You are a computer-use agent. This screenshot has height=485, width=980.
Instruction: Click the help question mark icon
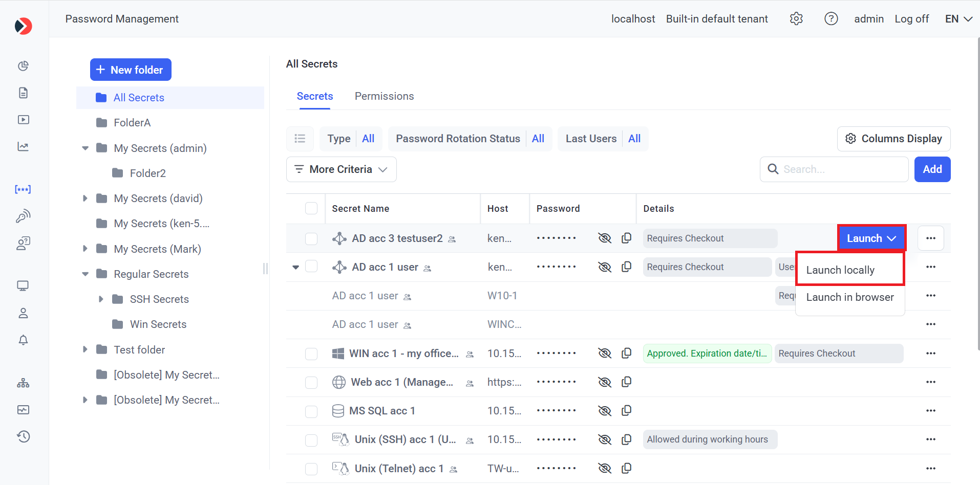(x=830, y=19)
